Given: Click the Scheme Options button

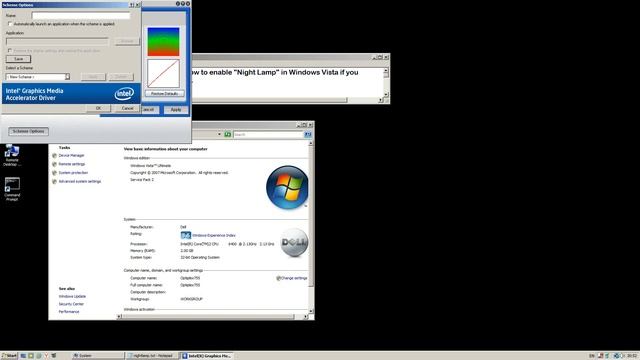Looking at the screenshot, I should 28,131.
